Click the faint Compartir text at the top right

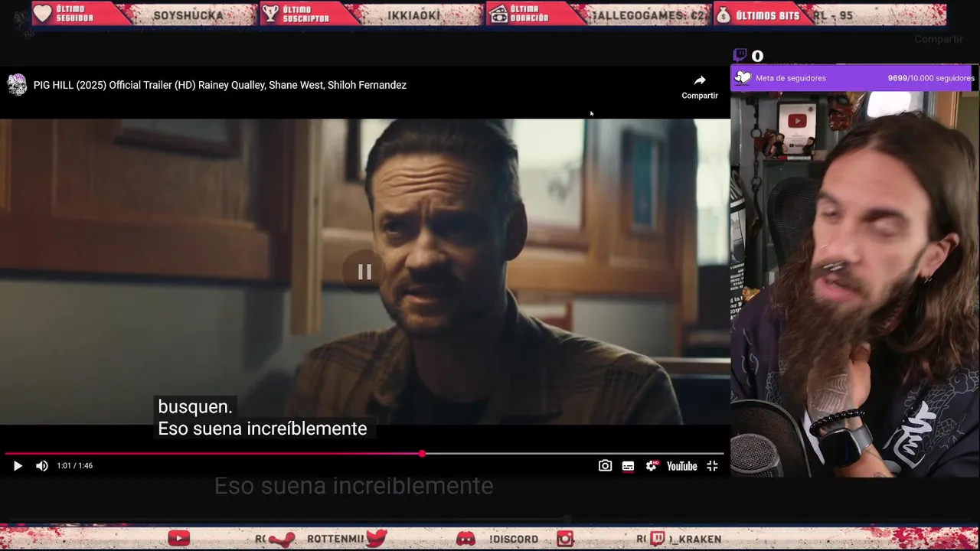(x=939, y=39)
